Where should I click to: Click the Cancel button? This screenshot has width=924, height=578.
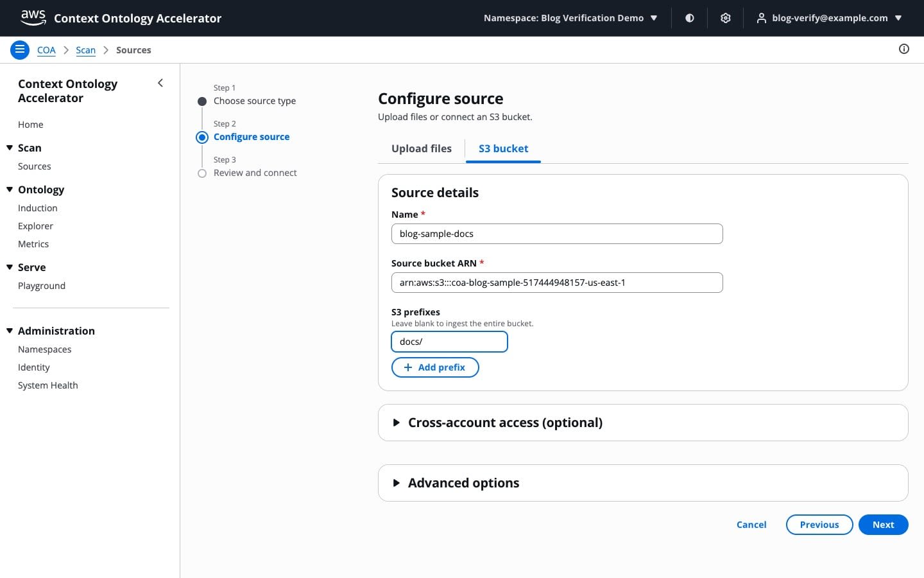[x=751, y=525]
